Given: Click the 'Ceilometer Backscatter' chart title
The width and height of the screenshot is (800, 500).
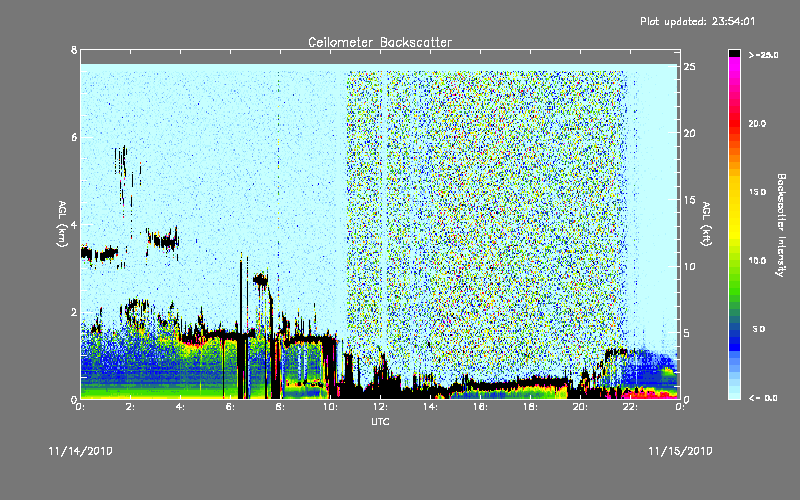Looking at the screenshot, I should pos(380,42).
